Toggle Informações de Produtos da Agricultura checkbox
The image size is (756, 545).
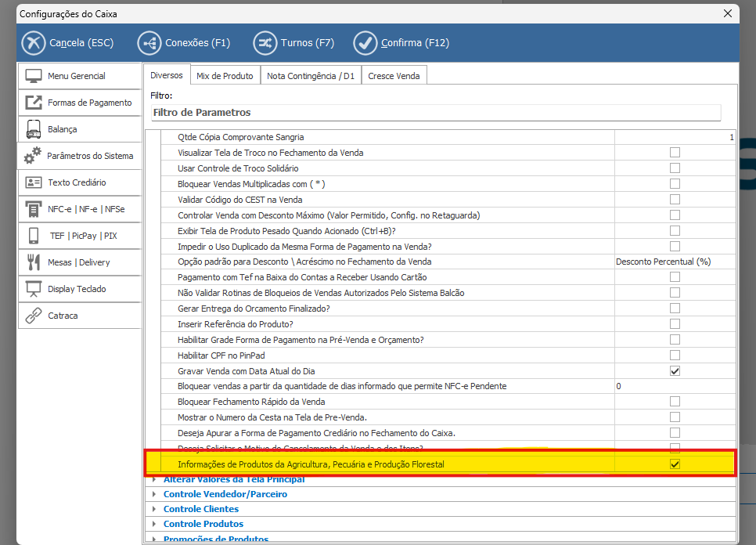point(675,464)
